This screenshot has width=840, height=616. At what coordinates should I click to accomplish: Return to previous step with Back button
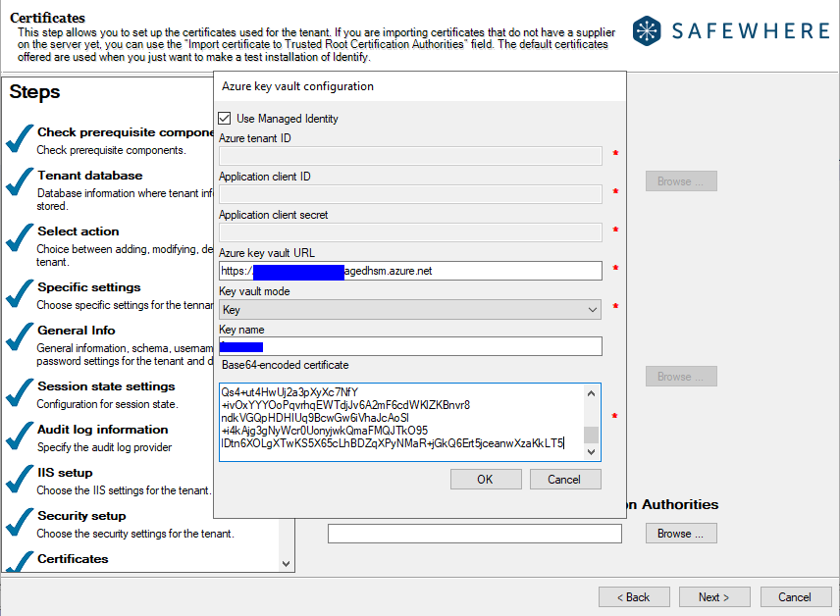[x=633, y=596]
